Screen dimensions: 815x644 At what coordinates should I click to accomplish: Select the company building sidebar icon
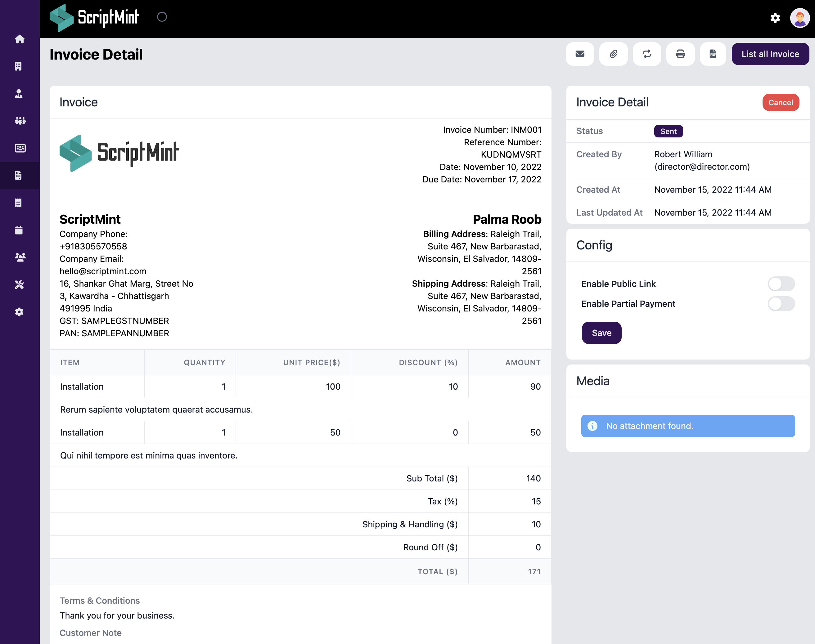click(x=19, y=66)
